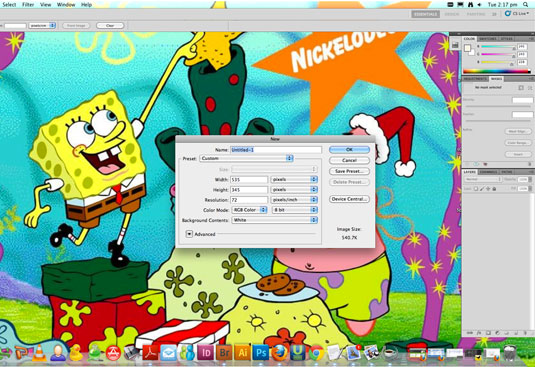Click the Device Central button
The image size is (535, 367).
349,199
